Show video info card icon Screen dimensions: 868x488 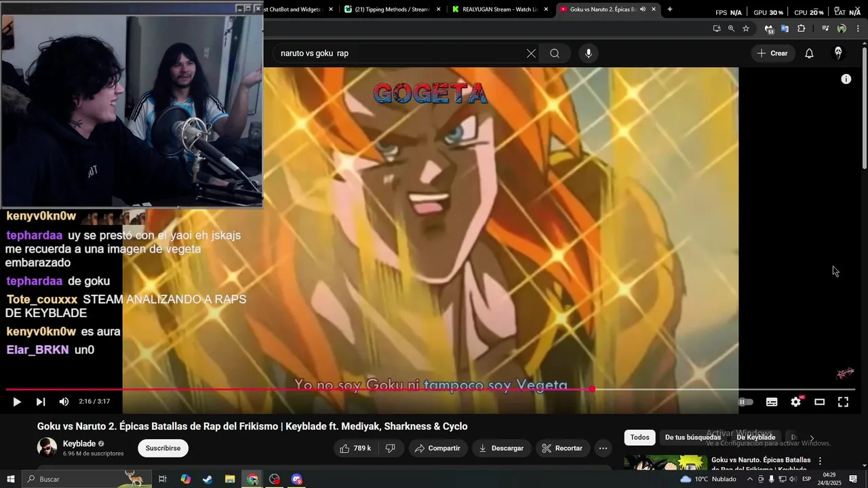point(846,79)
